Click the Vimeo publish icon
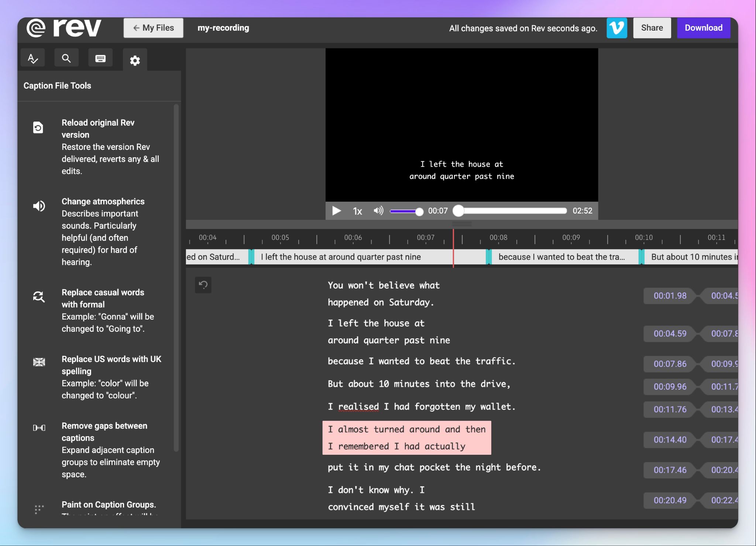The height and width of the screenshot is (546, 756). point(616,28)
